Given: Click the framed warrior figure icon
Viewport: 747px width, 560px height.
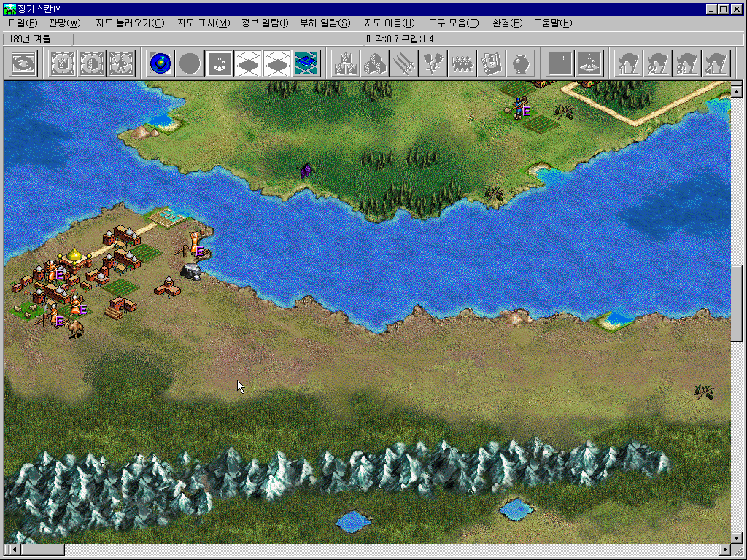Looking at the screenshot, I should pyautogui.click(x=121, y=63).
